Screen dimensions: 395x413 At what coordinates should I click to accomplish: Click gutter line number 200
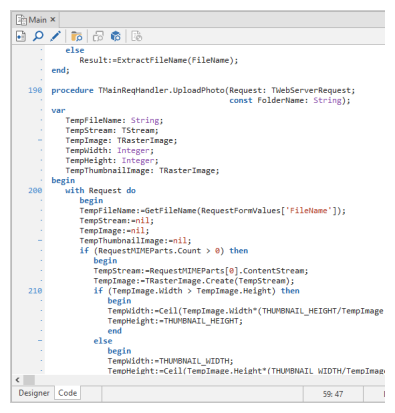(35, 191)
